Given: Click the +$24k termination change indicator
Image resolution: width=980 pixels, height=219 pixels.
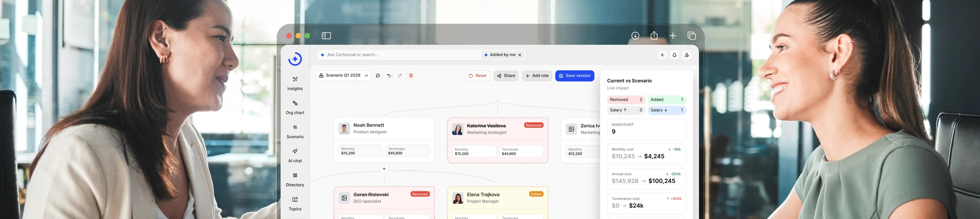Looking at the screenshot, I should point(674,199).
